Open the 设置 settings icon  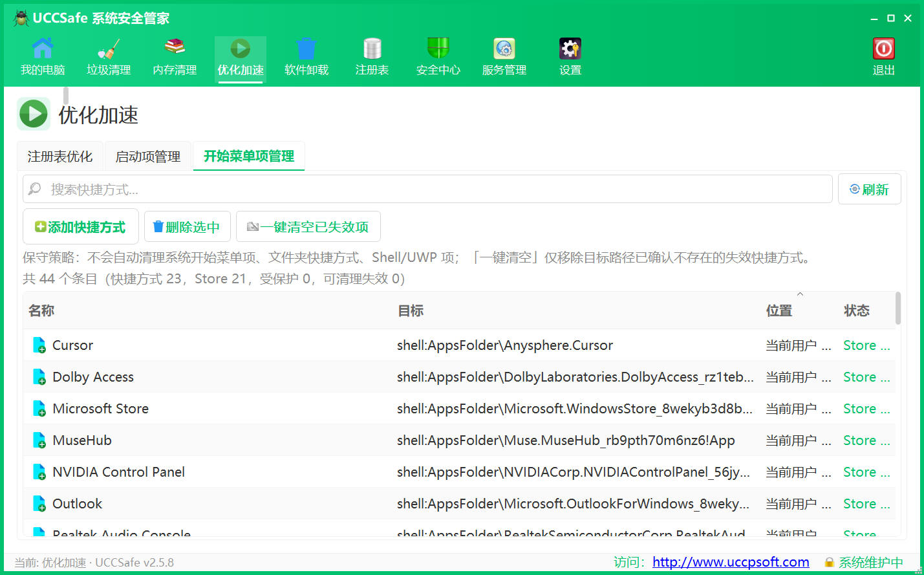(x=570, y=49)
